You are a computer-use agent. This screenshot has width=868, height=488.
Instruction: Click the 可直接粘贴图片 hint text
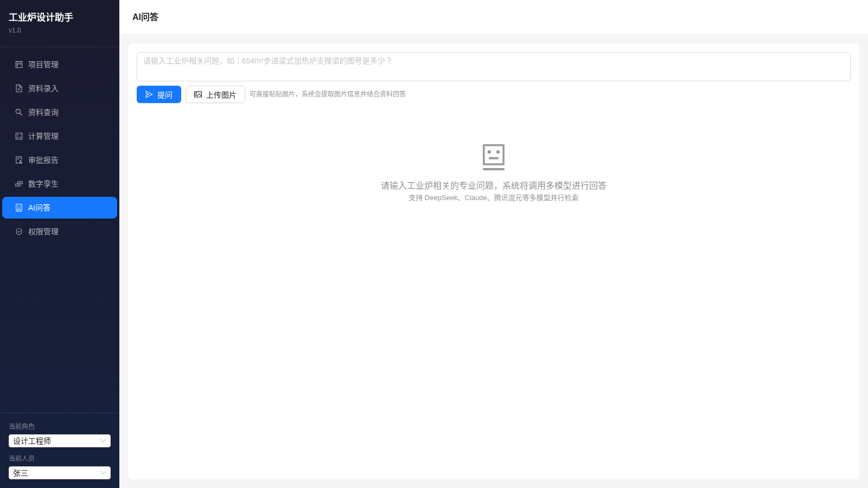(x=328, y=94)
